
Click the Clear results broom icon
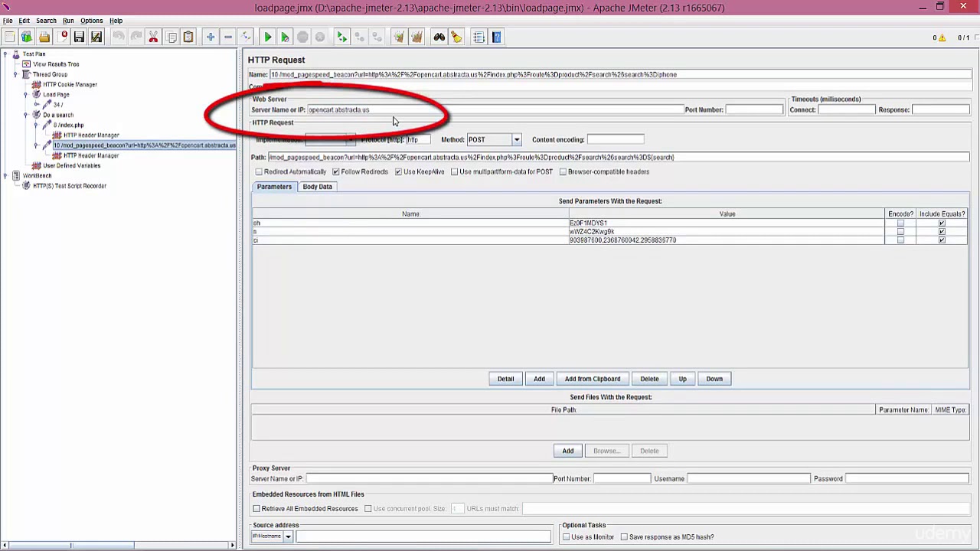click(x=399, y=37)
